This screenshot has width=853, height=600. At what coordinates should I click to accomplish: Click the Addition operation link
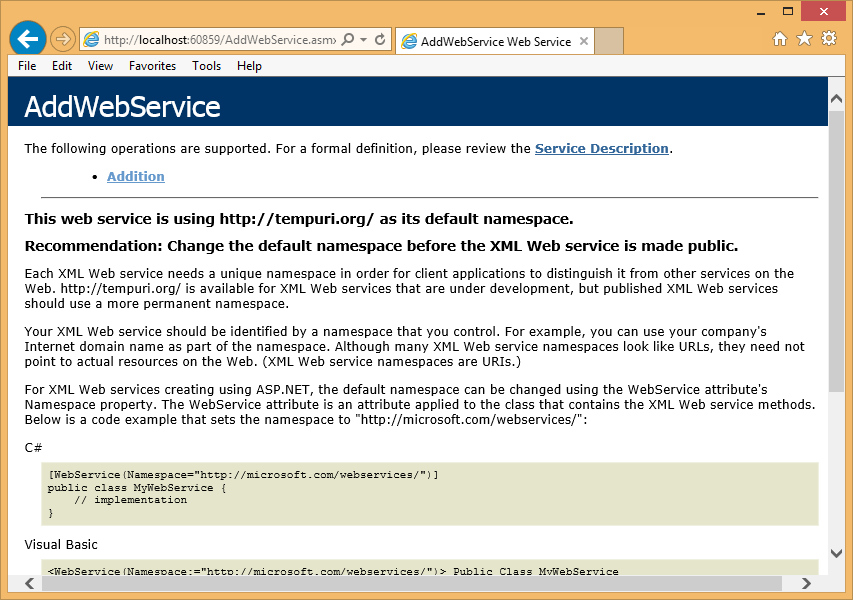[x=135, y=176]
